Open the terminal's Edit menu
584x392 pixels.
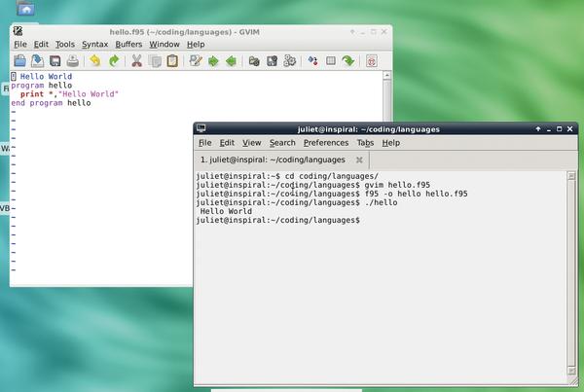click(x=227, y=143)
